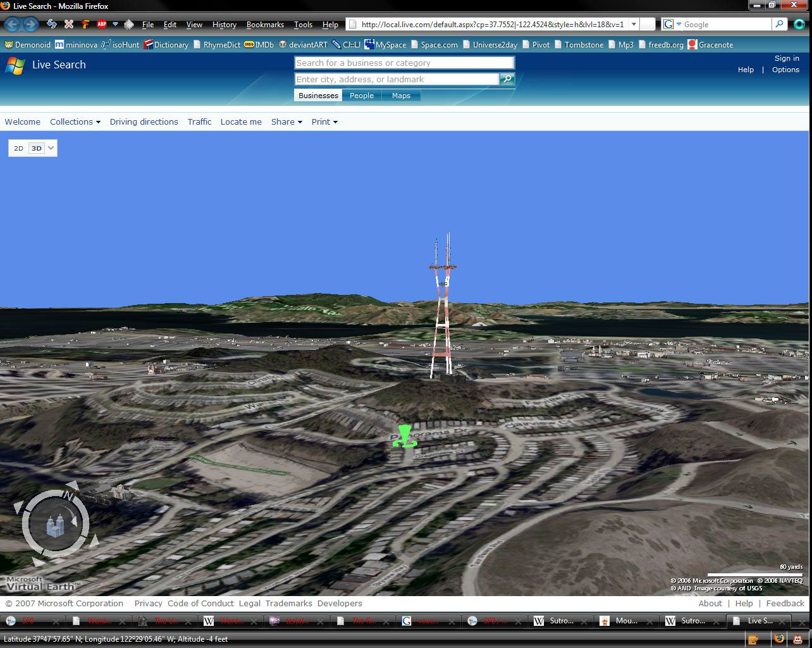Switch map to 3D mode
Viewport: 812px width, 648px height.
36,148
